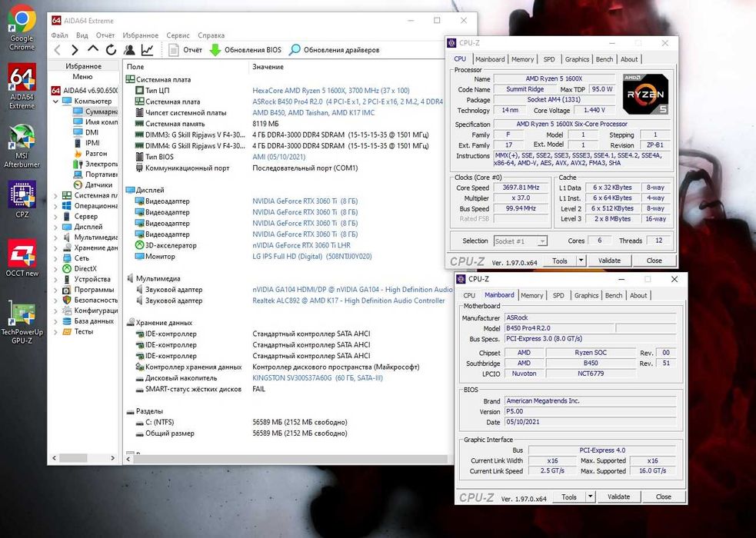Expand the Тесты tree node
756x538 pixels.
(x=55, y=332)
